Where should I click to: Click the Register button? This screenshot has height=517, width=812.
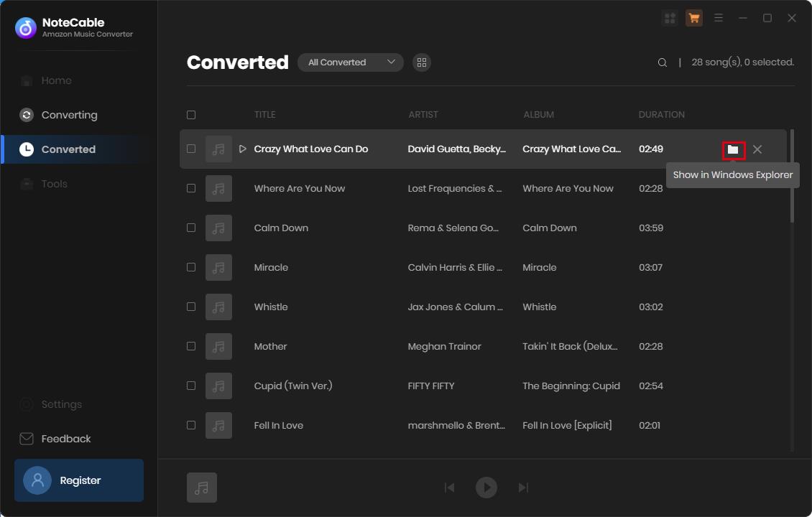79,480
